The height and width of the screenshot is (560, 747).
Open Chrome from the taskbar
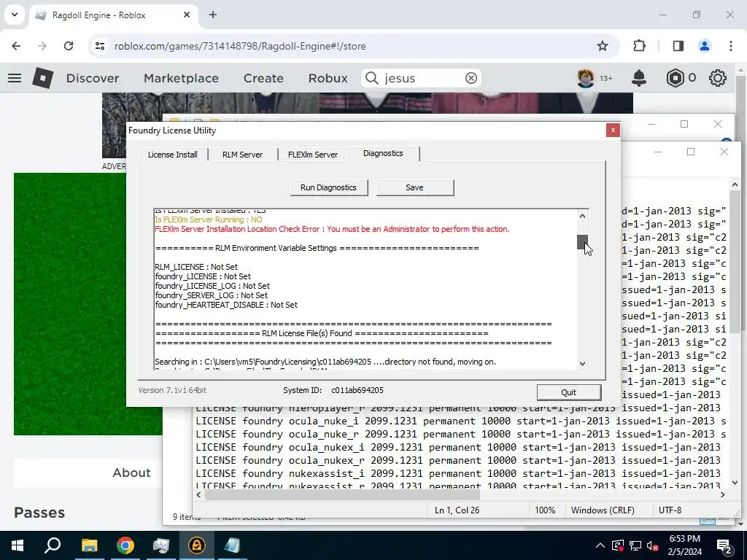tap(125, 545)
